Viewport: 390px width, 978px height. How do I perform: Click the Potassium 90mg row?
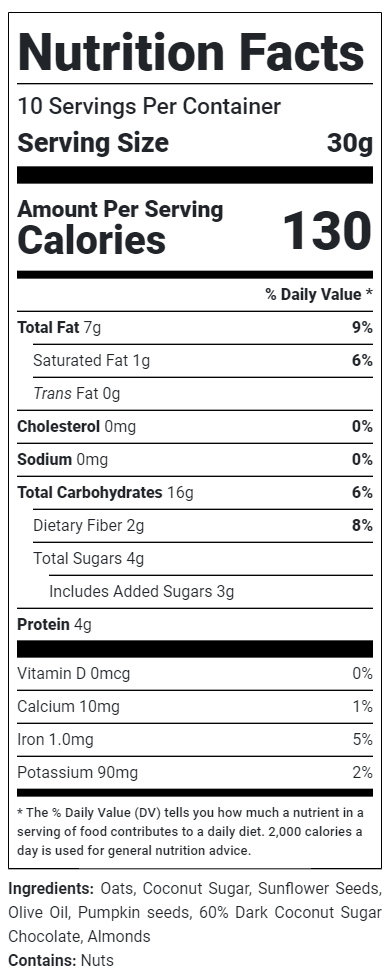pos(195,773)
